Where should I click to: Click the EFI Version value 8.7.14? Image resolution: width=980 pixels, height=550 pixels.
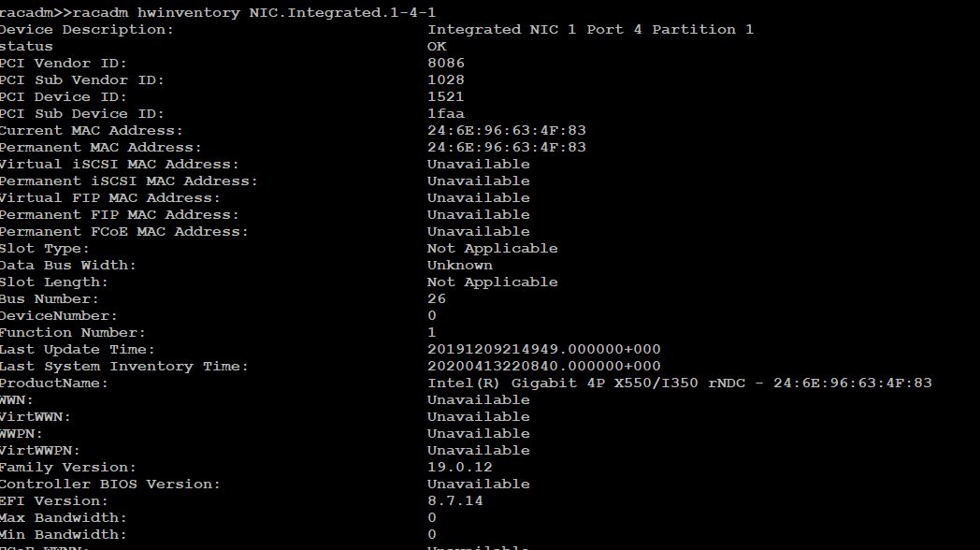(455, 502)
